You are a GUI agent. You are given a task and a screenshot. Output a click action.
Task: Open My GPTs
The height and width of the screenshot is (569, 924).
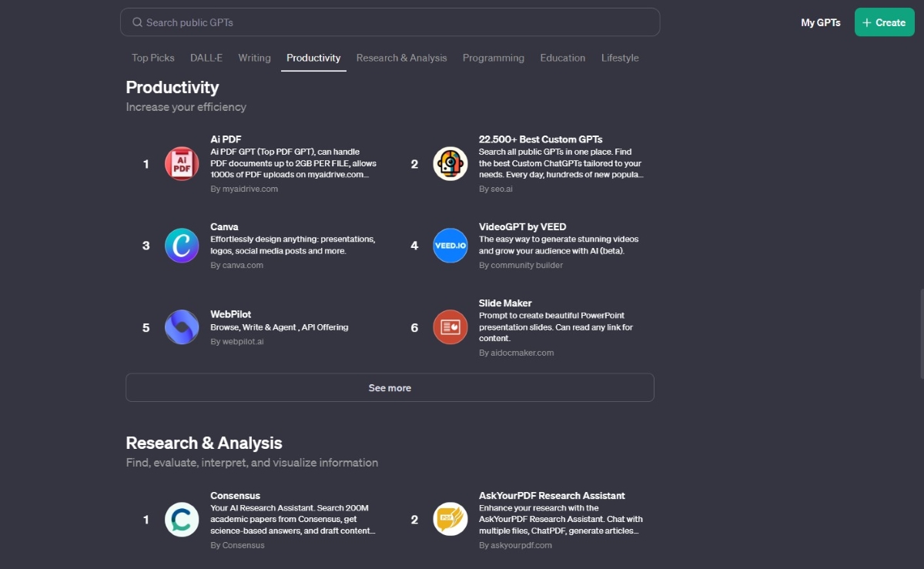821,22
